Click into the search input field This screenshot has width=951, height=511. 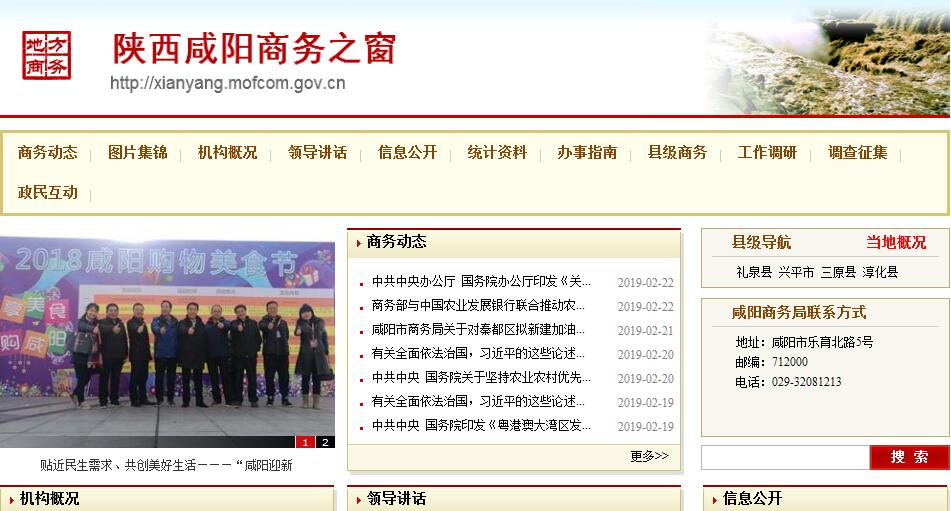pos(785,458)
